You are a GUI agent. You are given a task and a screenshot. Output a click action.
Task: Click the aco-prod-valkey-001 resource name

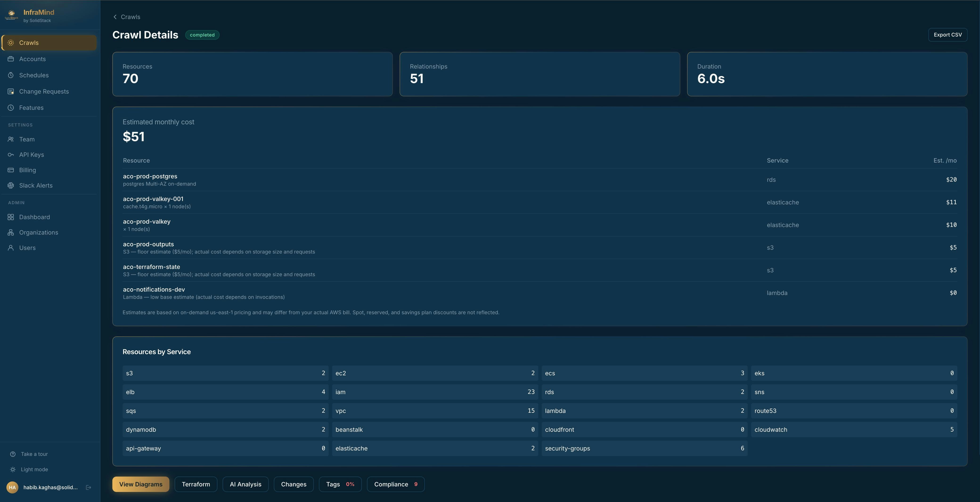(x=153, y=199)
